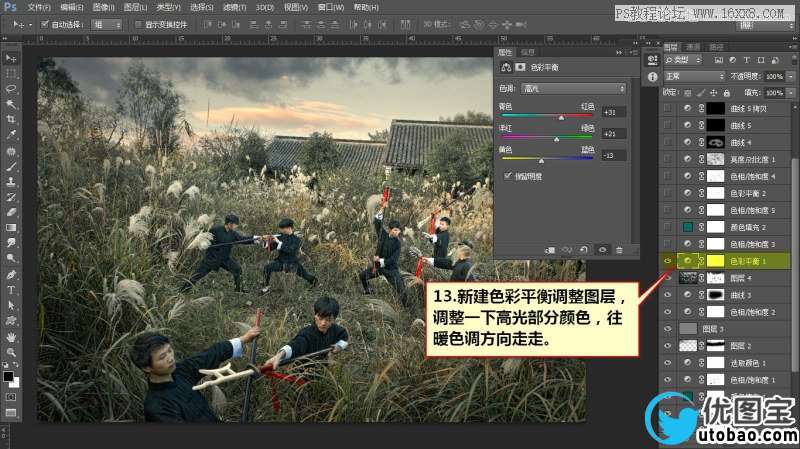Hide the 选取颜色 1 layer
800x449 pixels.
(x=667, y=363)
